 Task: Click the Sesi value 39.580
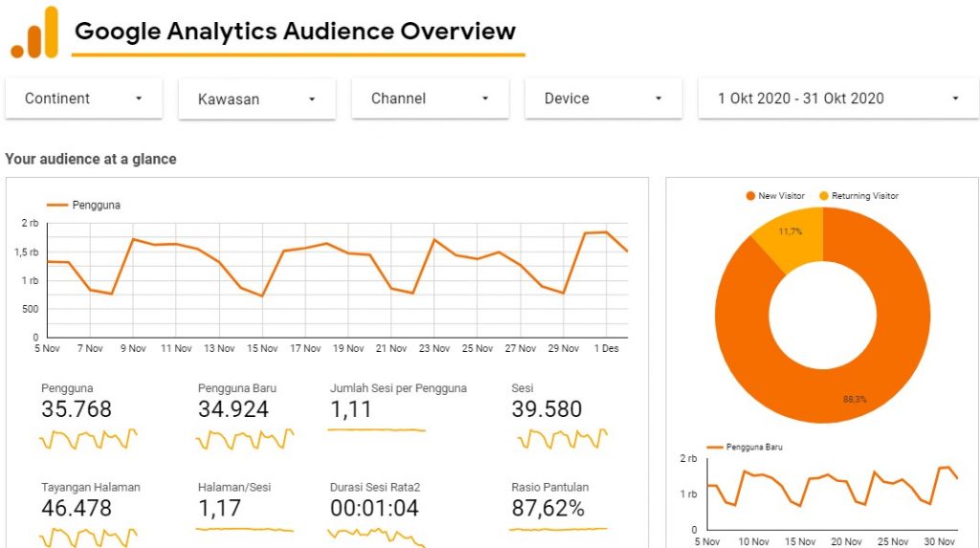546,409
